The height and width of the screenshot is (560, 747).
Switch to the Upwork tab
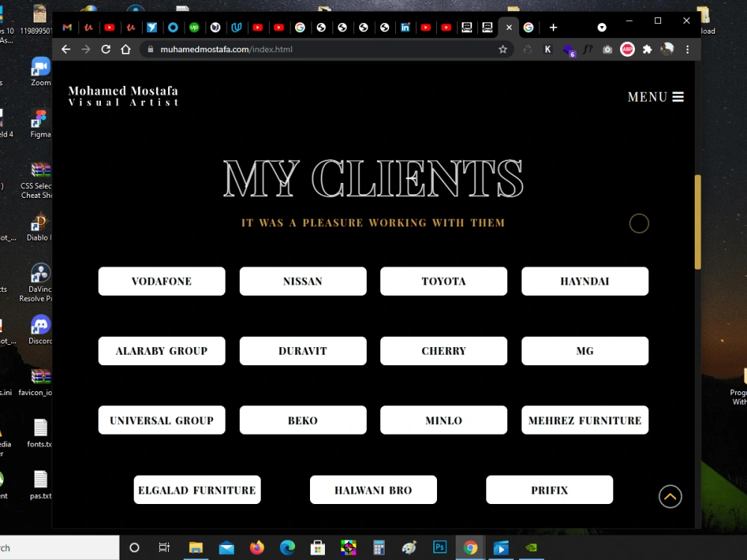tap(194, 28)
